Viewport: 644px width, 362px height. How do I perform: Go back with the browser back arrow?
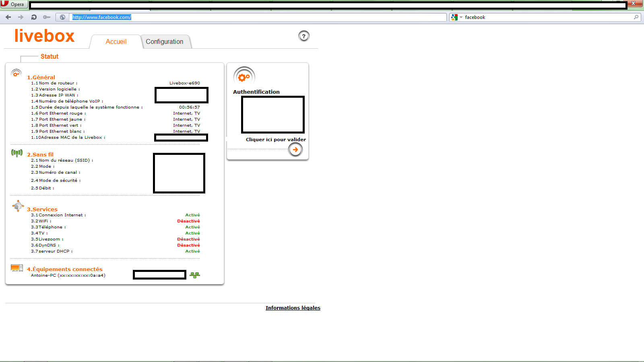click(8, 17)
